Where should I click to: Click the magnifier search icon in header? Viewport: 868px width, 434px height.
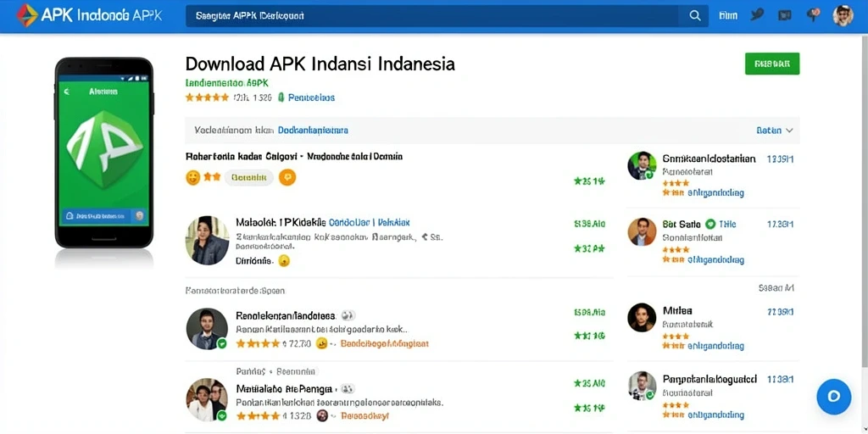click(x=695, y=16)
